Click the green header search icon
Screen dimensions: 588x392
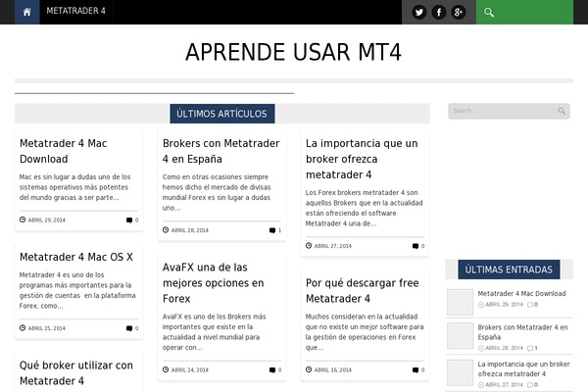pyautogui.click(x=489, y=13)
